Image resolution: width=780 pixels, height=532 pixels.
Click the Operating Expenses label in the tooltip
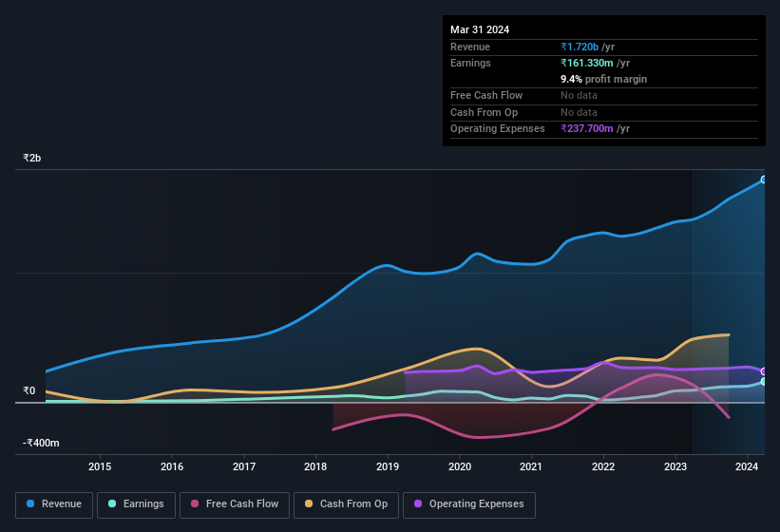(x=498, y=129)
